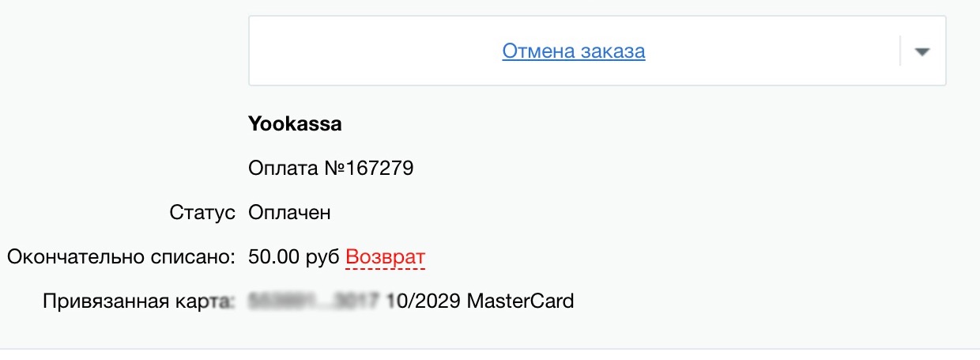Select the Yookassa payment heading
Viewport: 980px width, 360px height.
(x=295, y=124)
